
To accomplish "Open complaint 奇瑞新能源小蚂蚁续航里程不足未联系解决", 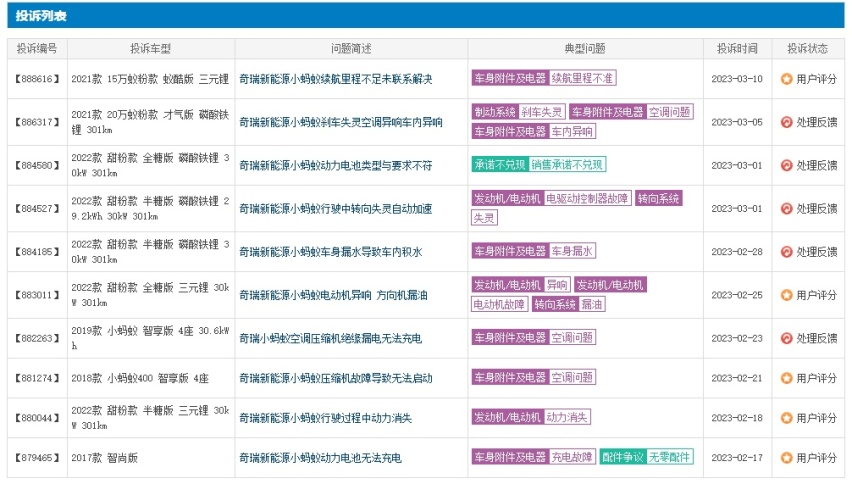I will click(x=336, y=79).
